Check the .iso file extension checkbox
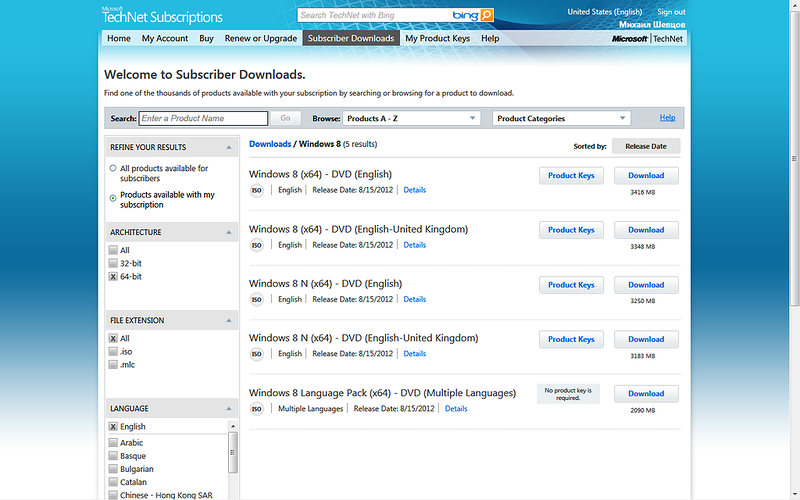This screenshot has width=800, height=500. 113,352
